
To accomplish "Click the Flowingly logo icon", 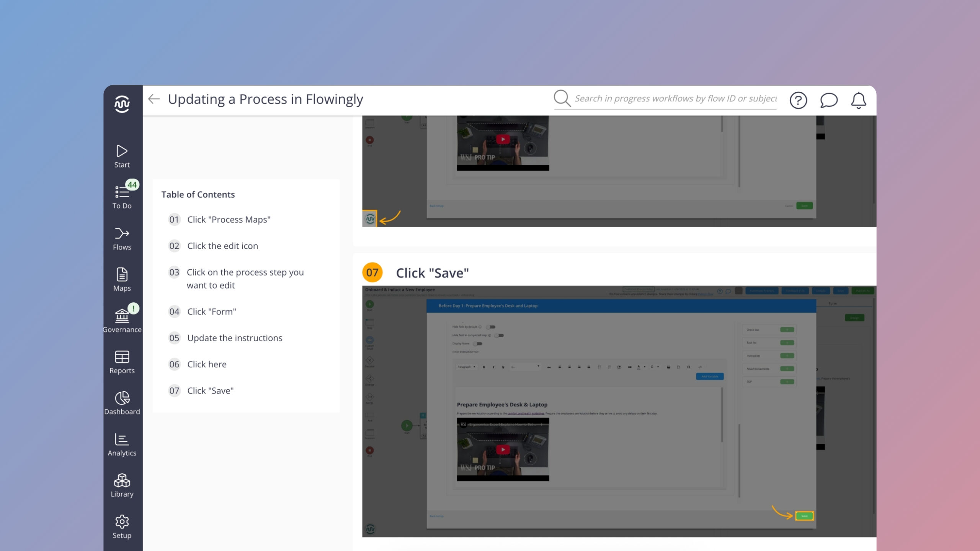I will [x=122, y=104].
